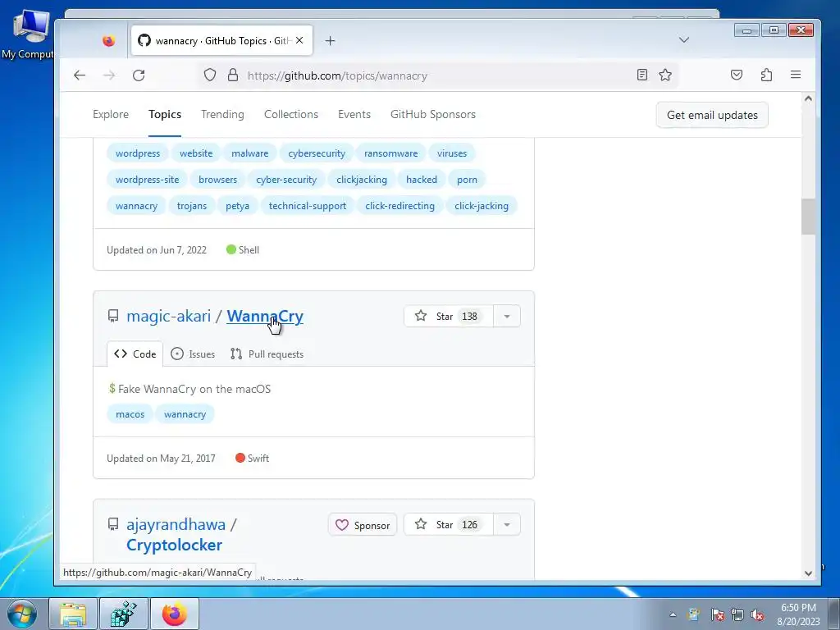List all tabs with the chevron
Viewport: 840px width, 630px height.
pos(683,39)
